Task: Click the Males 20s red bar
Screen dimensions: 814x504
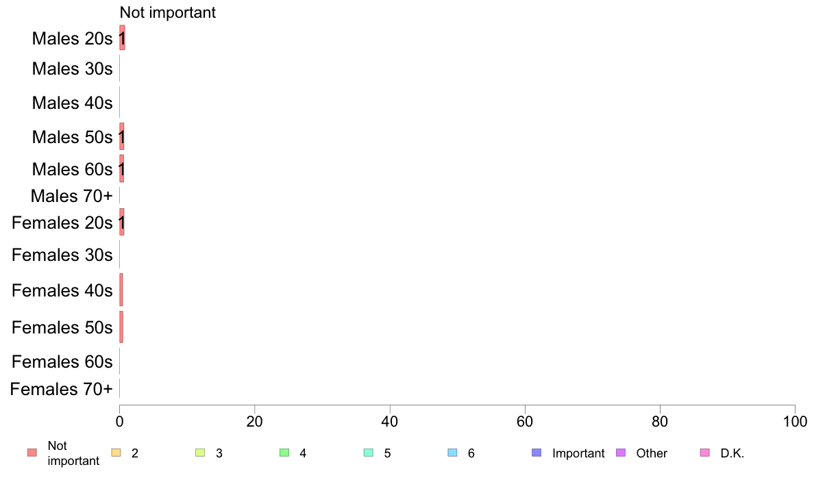Action: point(122,38)
